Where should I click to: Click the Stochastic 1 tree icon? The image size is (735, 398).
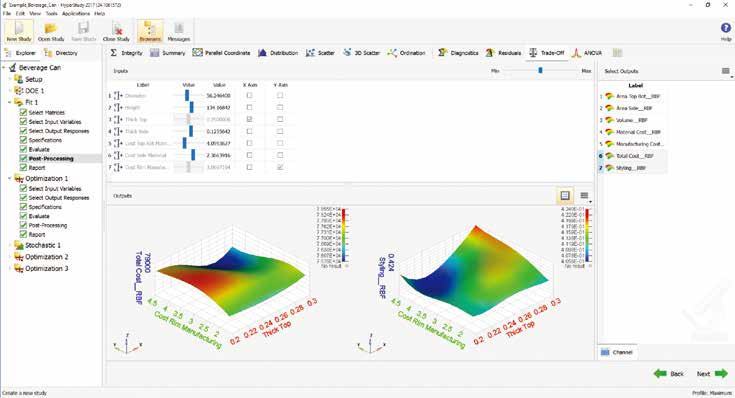[19, 245]
